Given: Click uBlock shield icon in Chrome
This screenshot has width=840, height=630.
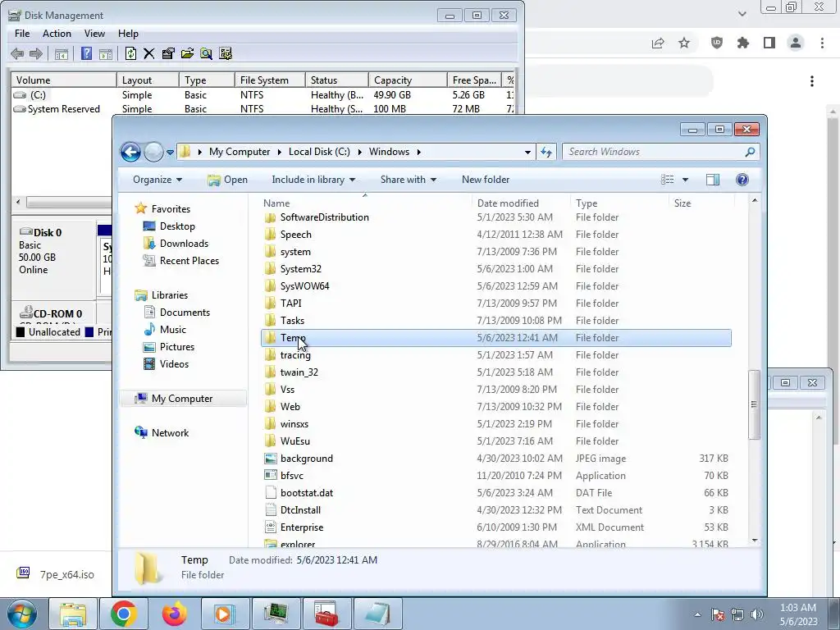Looking at the screenshot, I should (x=717, y=43).
